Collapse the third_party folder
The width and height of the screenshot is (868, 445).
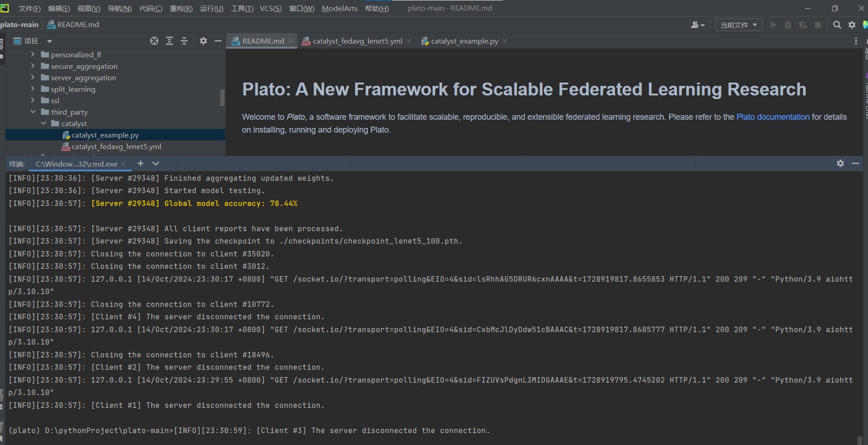(33, 112)
